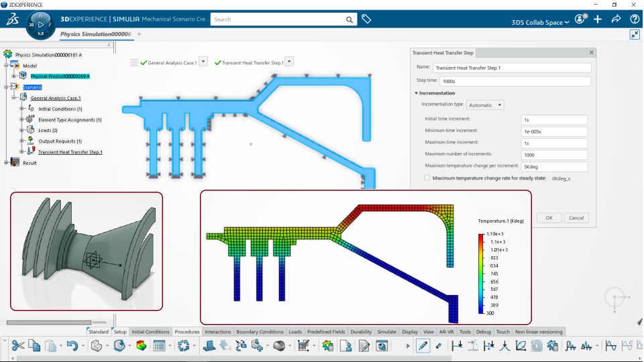Viewport: 644px width, 362px height.
Task: Open the Help question mark icon
Action: coord(634,19)
